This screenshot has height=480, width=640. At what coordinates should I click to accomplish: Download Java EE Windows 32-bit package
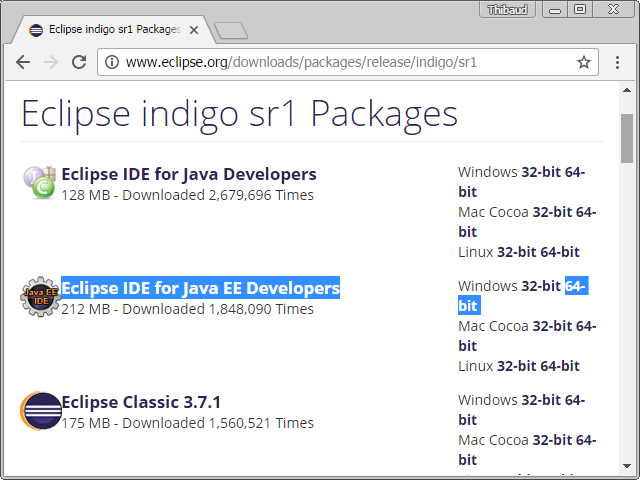point(541,286)
